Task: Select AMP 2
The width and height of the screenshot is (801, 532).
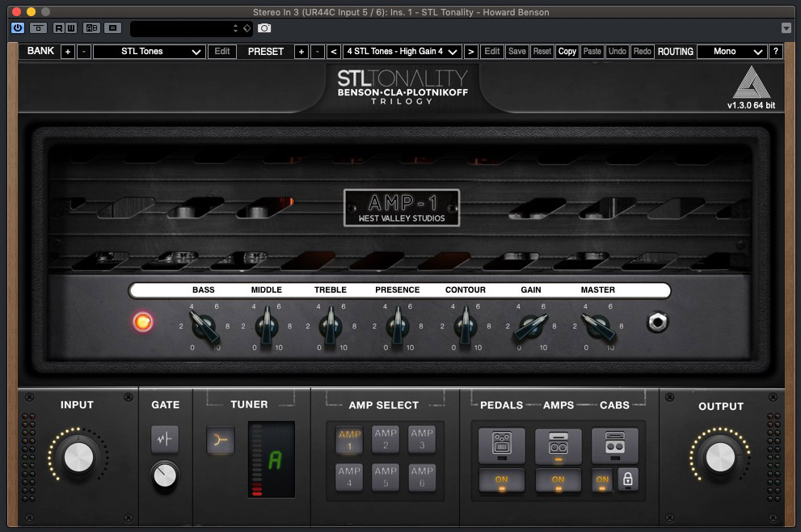Action: [x=386, y=439]
